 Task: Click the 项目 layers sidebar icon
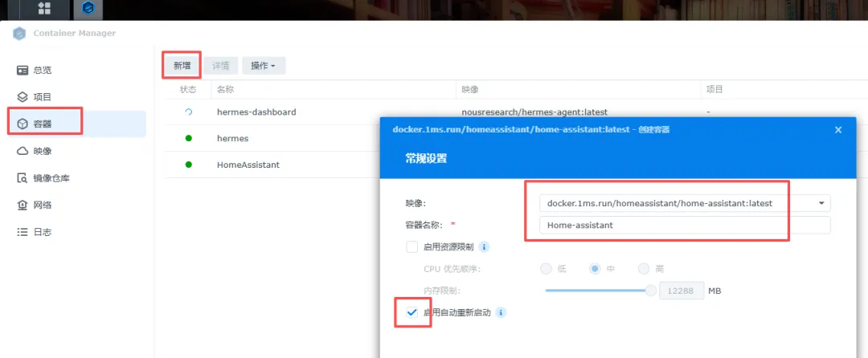[x=23, y=97]
